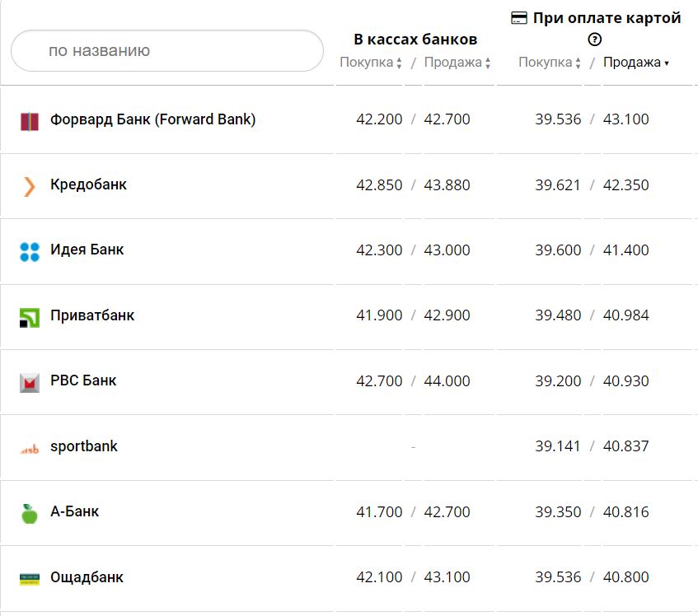The image size is (698, 616).
Task: Sort by card payment Покупка rate
Action: [549, 63]
